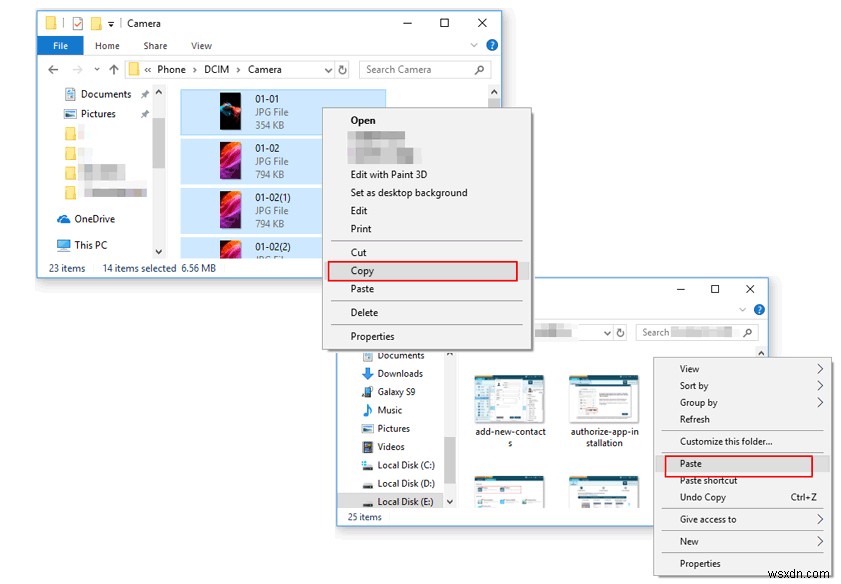Viewport: 841px width, 584px height.
Task: Go up one folder level arrow
Action: tap(114, 70)
